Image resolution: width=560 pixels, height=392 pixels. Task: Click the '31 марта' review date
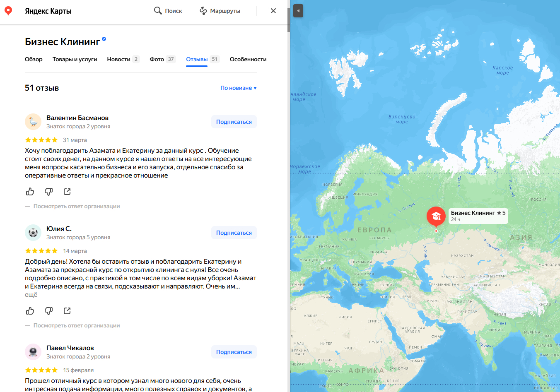(x=75, y=140)
